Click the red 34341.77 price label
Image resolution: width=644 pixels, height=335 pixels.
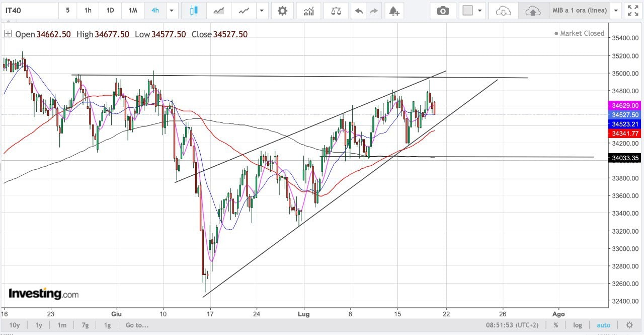(x=625, y=133)
